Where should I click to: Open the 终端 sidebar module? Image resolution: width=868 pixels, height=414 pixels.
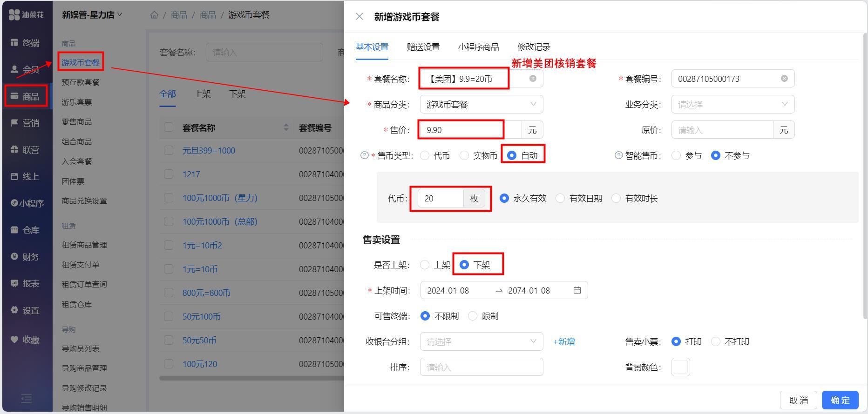click(x=26, y=43)
